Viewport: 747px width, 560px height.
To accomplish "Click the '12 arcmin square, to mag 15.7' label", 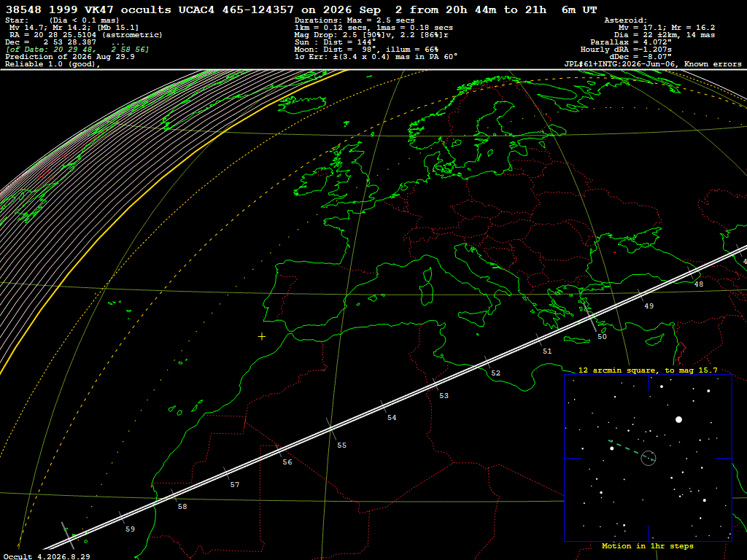I will click(x=648, y=370).
